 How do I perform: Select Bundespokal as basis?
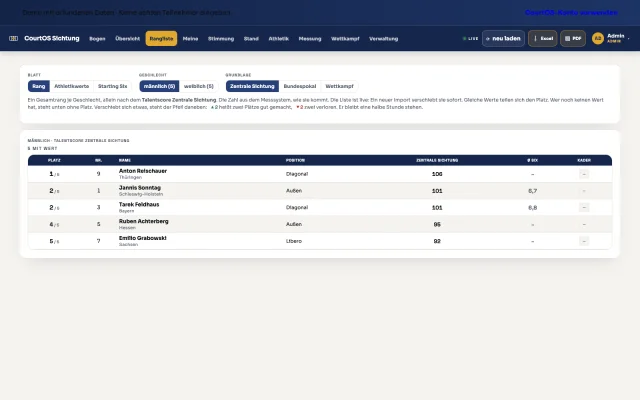pyautogui.click(x=300, y=86)
